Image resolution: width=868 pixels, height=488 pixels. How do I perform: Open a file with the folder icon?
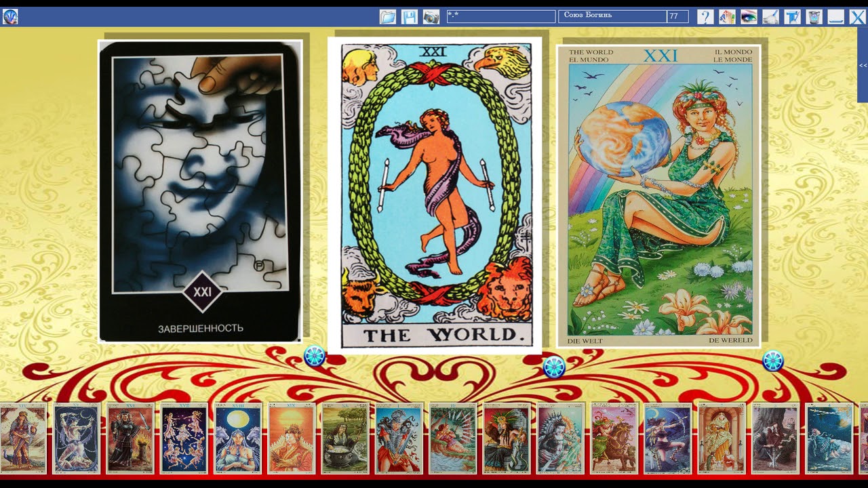(388, 17)
